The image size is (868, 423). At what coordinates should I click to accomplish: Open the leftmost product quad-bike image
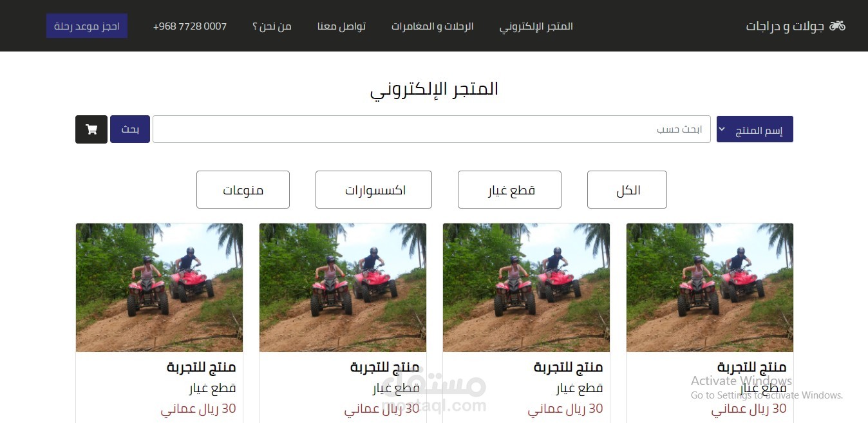pyautogui.click(x=159, y=288)
